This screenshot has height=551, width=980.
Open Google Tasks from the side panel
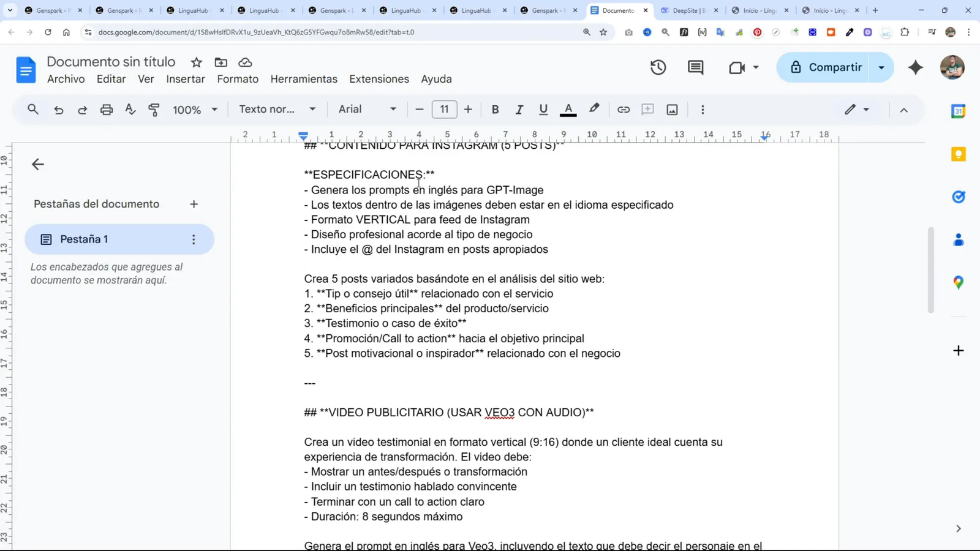[x=957, y=197]
